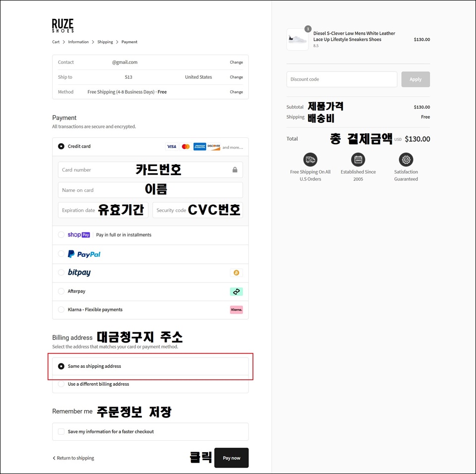Click the Visa card icon
The image size is (476, 474).
click(172, 147)
